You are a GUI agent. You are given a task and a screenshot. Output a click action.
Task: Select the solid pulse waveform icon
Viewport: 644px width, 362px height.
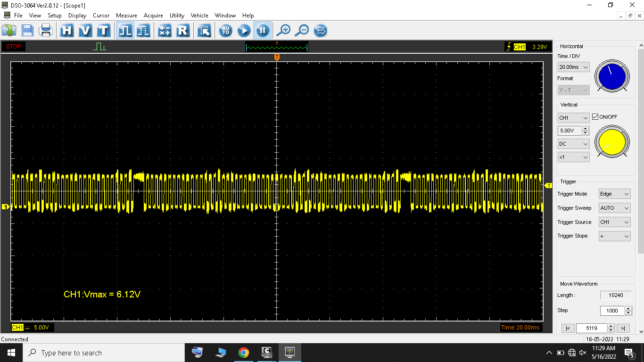(125, 31)
